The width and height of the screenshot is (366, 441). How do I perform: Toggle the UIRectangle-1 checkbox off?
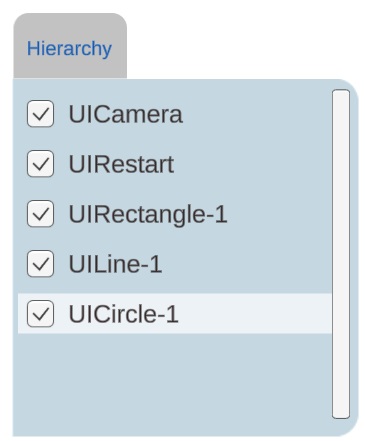pyautogui.click(x=40, y=214)
